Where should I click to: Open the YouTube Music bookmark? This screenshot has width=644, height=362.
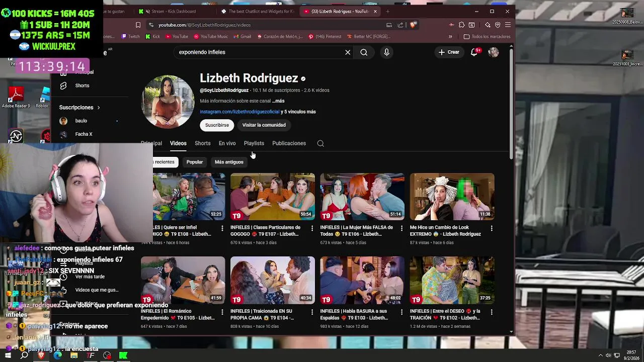coord(211,37)
